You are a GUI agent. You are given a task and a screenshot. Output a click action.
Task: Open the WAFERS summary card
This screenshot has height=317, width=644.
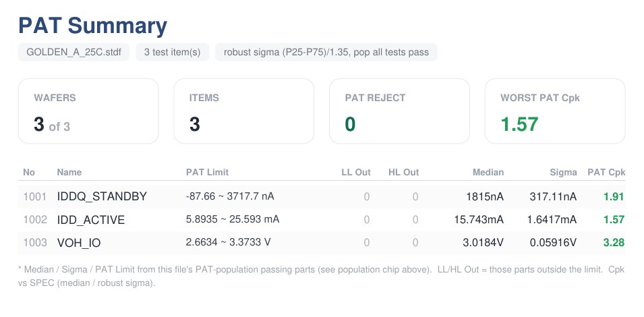pos(88,111)
